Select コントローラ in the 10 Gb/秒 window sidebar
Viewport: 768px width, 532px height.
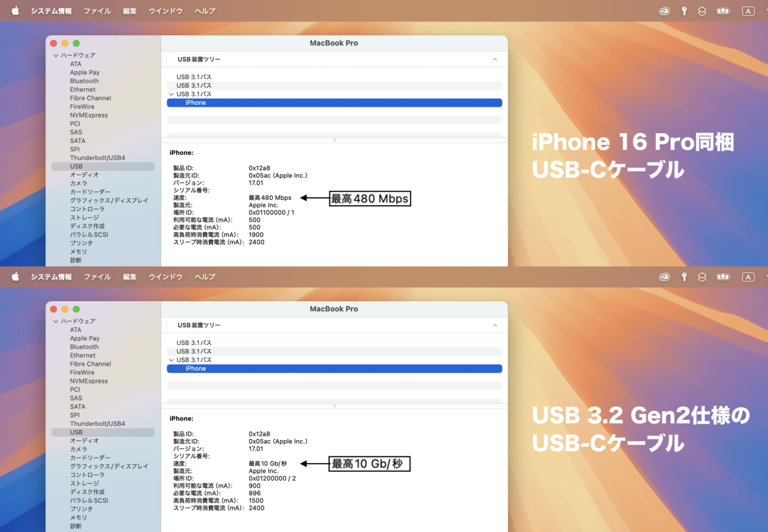pos(87,474)
